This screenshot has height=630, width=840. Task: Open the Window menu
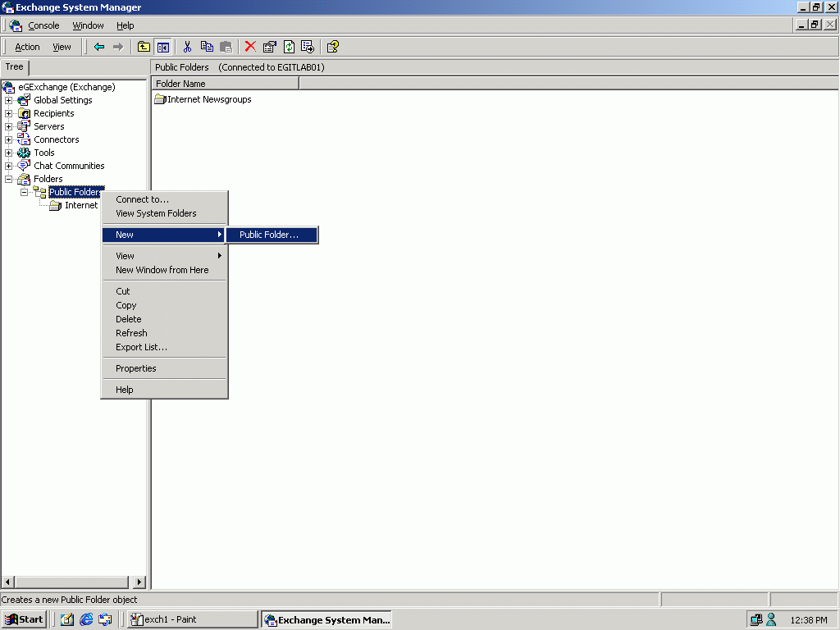(88, 25)
